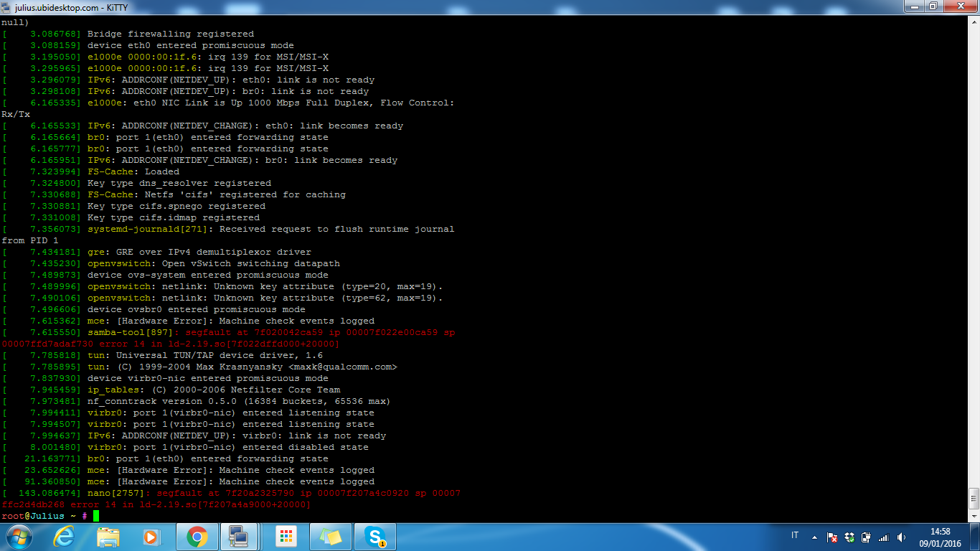Click the Show desktop strip

pos(975,537)
